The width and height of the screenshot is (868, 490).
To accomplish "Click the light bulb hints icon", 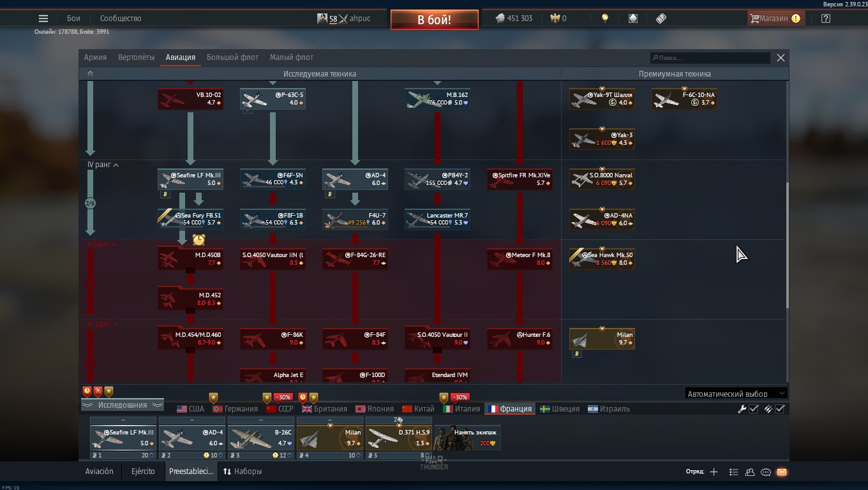I will click(x=605, y=19).
